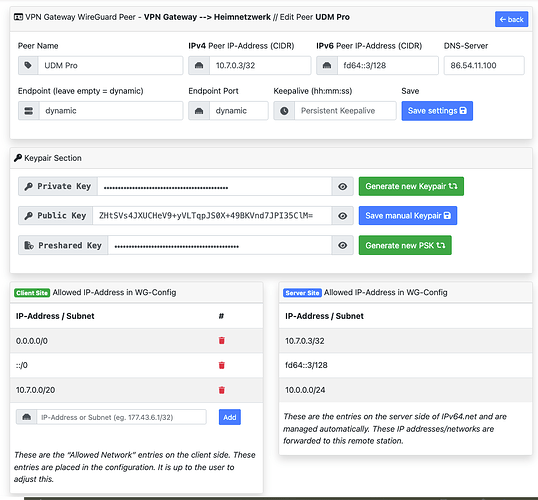Click the Public Key label
Viewport: 538px width, 500px height.
(x=56, y=216)
